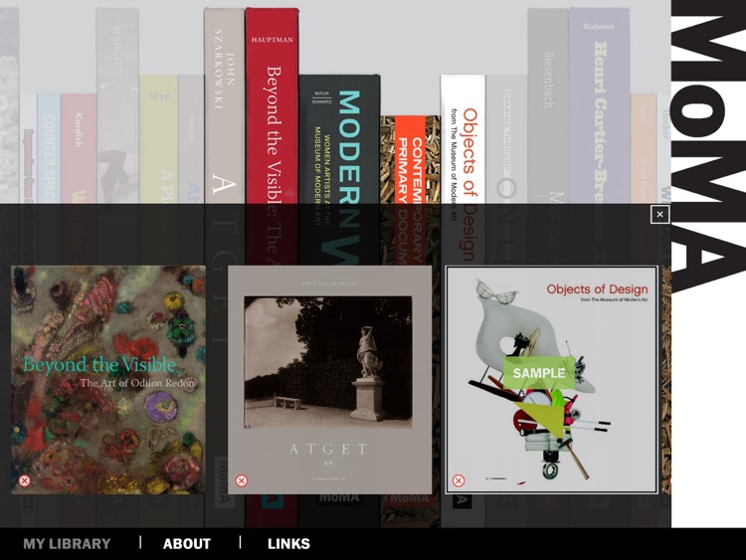Open the My Library tab
Screen dimensions: 746x560
[x=67, y=543]
